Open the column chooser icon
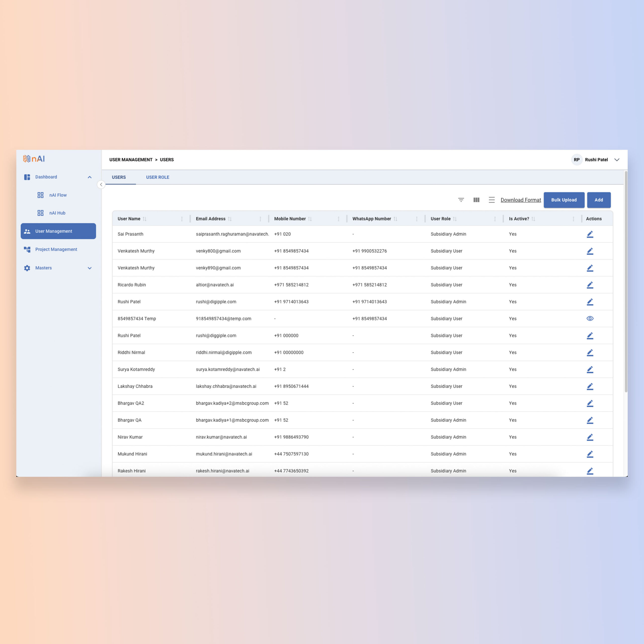 (x=476, y=200)
